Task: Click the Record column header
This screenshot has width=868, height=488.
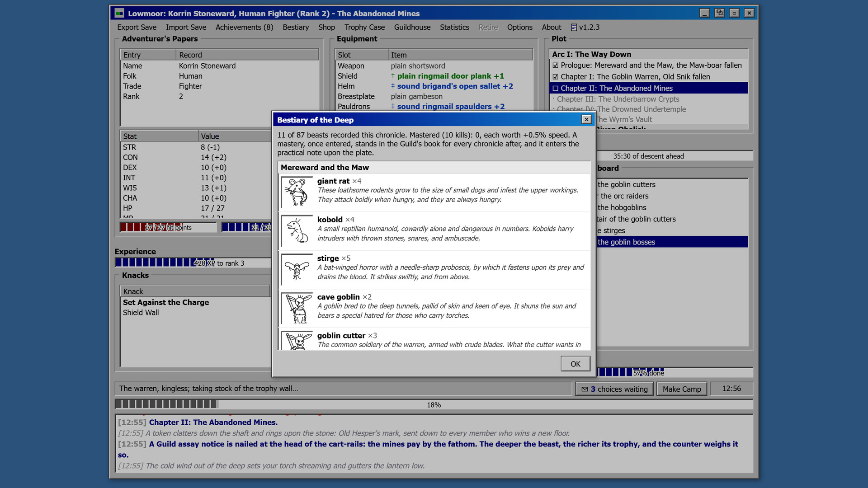Action: (x=247, y=55)
